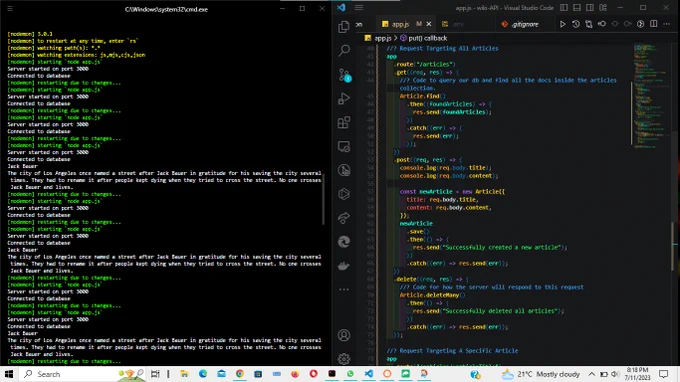The width and height of the screenshot is (680, 382).
Task: Click the Windows Start button
Action: [9, 374]
